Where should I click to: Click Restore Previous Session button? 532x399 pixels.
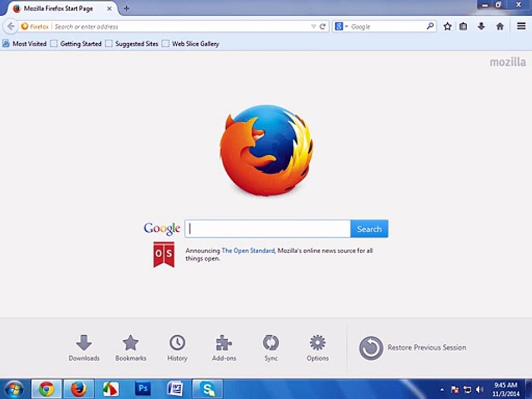click(x=412, y=348)
